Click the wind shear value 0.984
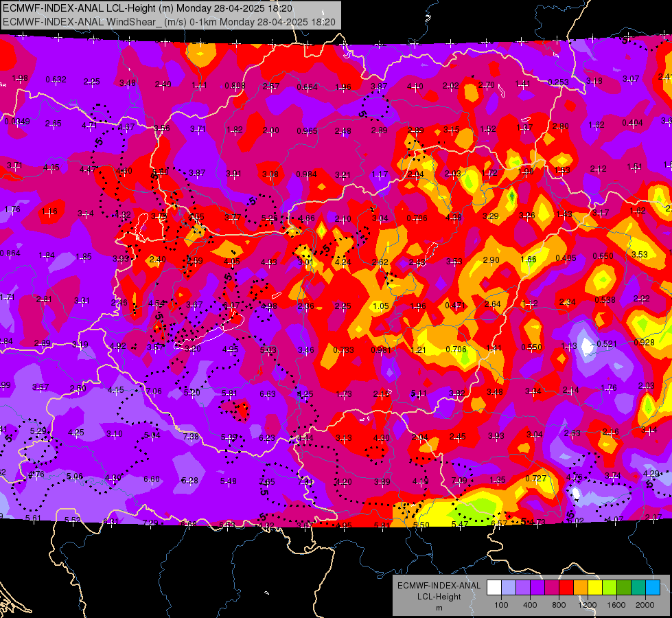 pyautogui.click(x=306, y=174)
